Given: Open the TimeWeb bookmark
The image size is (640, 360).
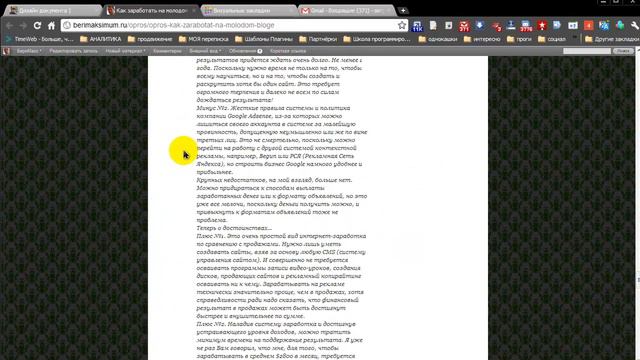Looking at the screenshot, I should [x=40, y=39].
